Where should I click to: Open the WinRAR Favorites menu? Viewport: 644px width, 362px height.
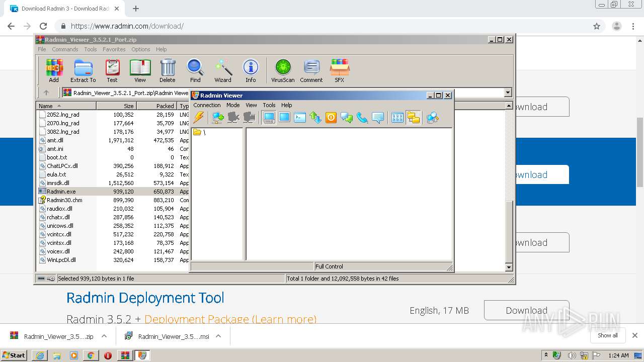114,49
